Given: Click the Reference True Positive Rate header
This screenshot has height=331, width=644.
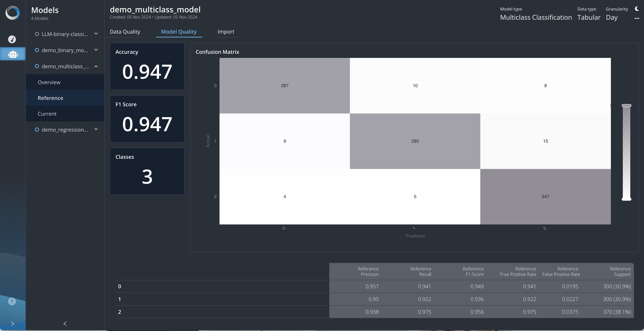Looking at the screenshot, I should [518, 272].
